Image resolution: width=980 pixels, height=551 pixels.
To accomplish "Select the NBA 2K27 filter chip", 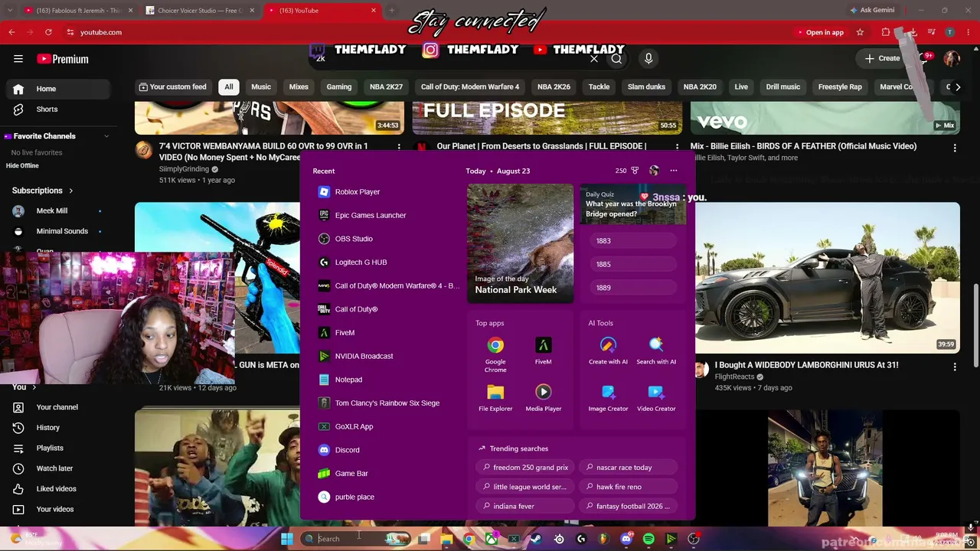I will 386,86.
